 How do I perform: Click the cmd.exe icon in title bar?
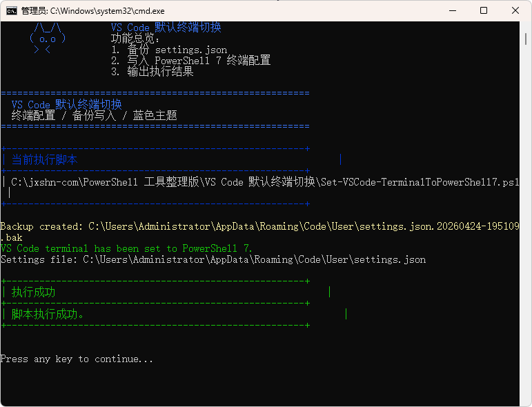12,11
